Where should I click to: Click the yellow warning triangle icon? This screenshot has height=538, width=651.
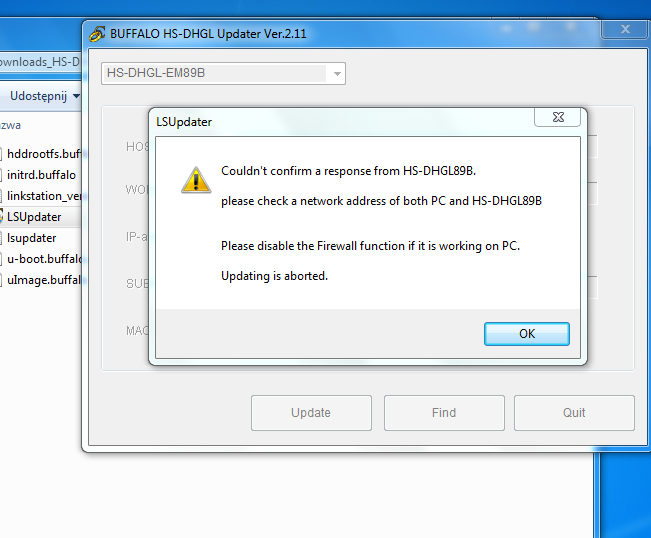(x=196, y=180)
